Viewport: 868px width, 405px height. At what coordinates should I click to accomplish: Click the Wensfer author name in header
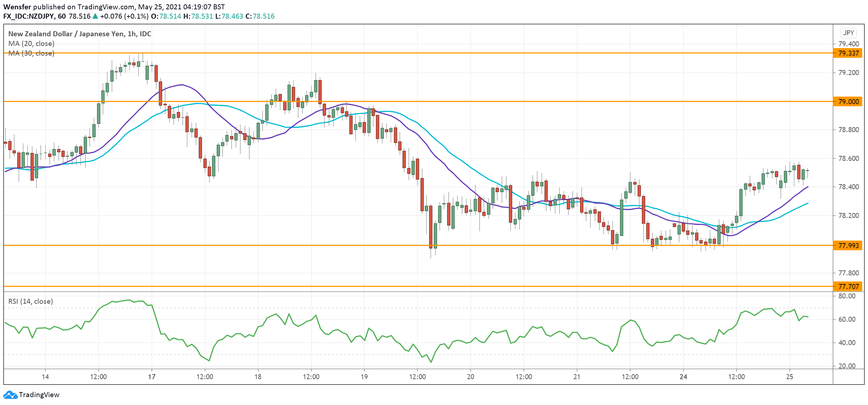coord(17,7)
